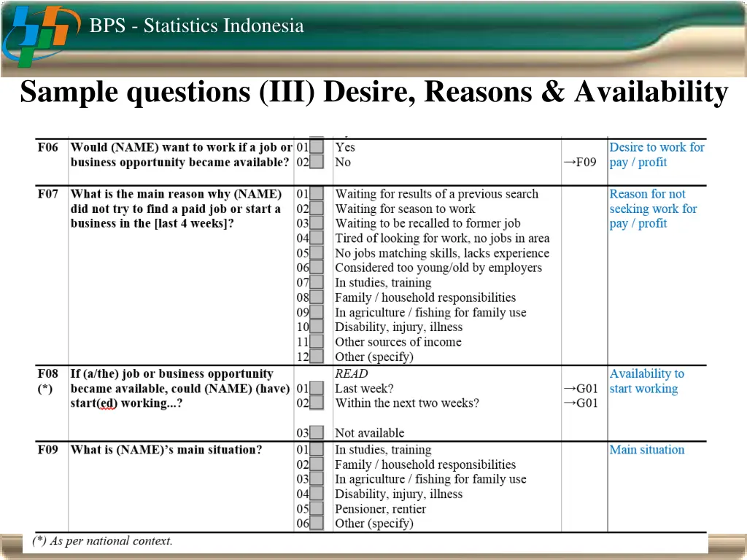Click 'Waiting for season to work' answer text
The image size is (747, 560).
pos(405,209)
